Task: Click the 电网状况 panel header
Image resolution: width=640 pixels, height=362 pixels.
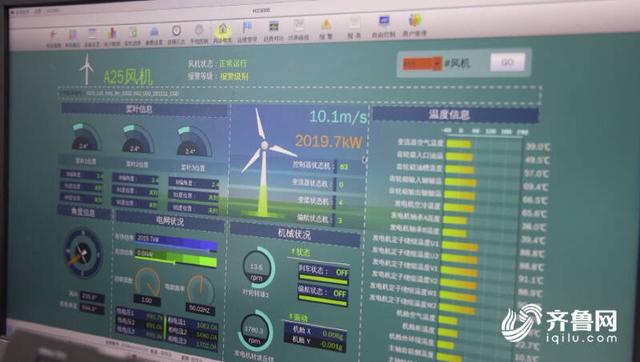Action: (170, 221)
